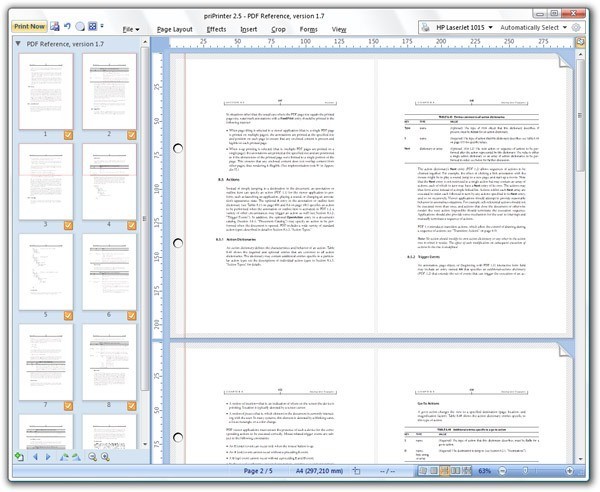Image resolution: width=600 pixels, height=492 pixels.
Task: Open the File menu
Action: [130, 30]
